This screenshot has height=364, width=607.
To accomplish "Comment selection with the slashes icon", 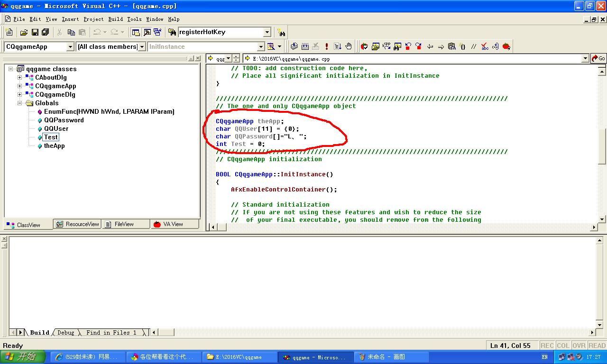I will click(x=474, y=46).
